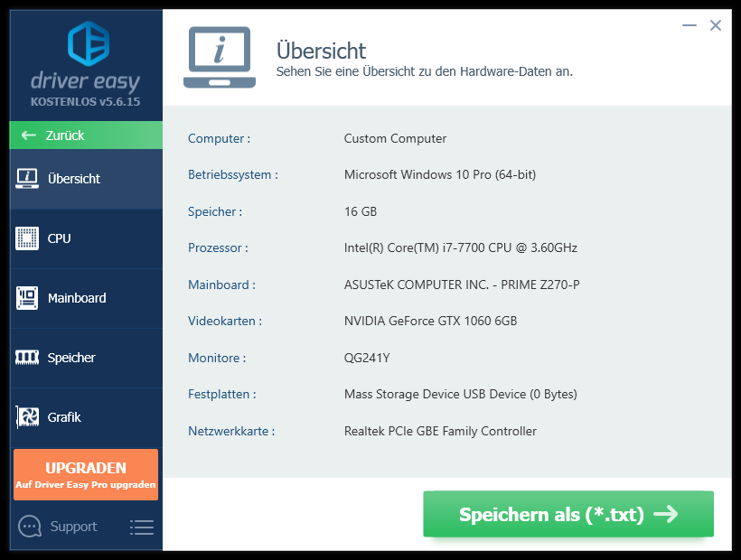This screenshot has width=741, height=560.
Task: Open the hamburger menu list icon
Action: (x=142, y=527)
